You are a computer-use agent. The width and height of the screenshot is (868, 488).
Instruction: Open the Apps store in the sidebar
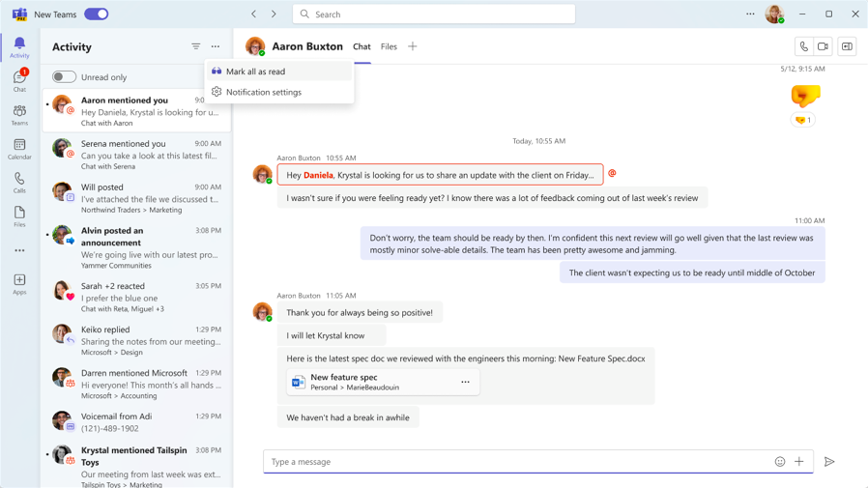click(x=19, y=284)
